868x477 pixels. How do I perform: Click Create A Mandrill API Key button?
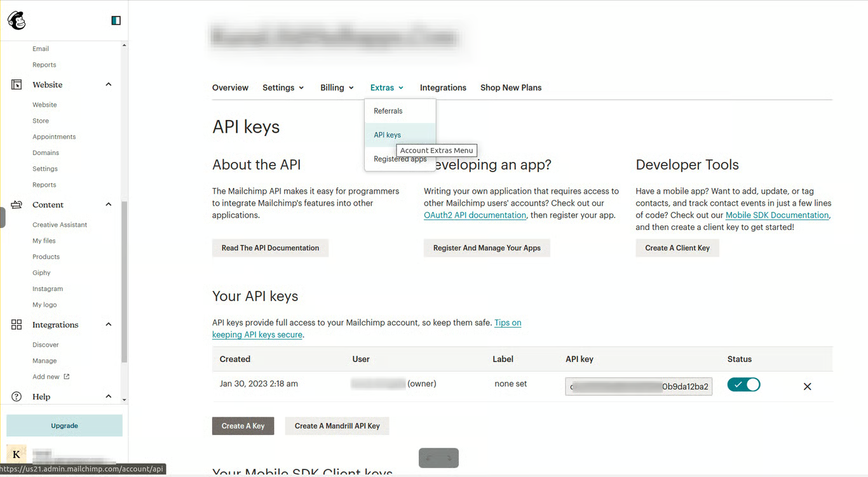point(337,426)
